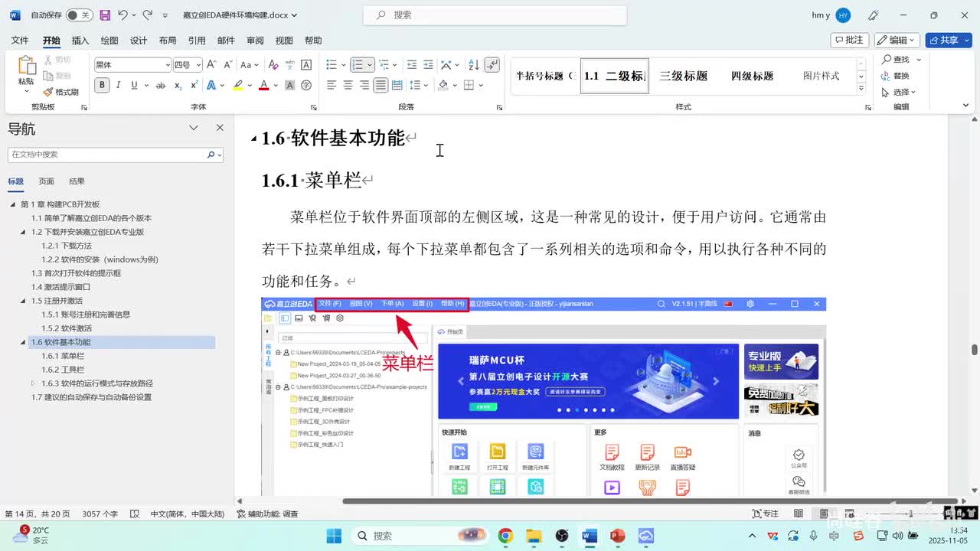The width and height of the screenshot is (980, 551).
Task: Click the Paste clipboard icon
Action: point(26,66)
